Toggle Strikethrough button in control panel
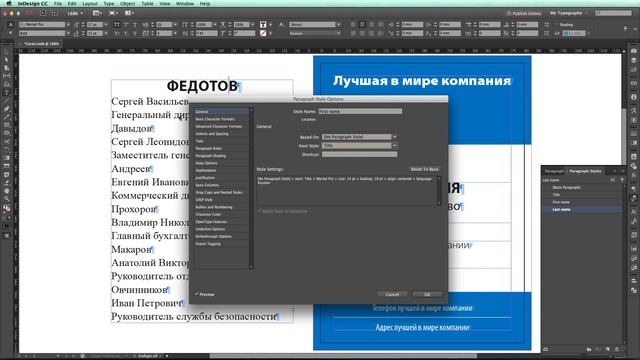 (x=135, y=33)
